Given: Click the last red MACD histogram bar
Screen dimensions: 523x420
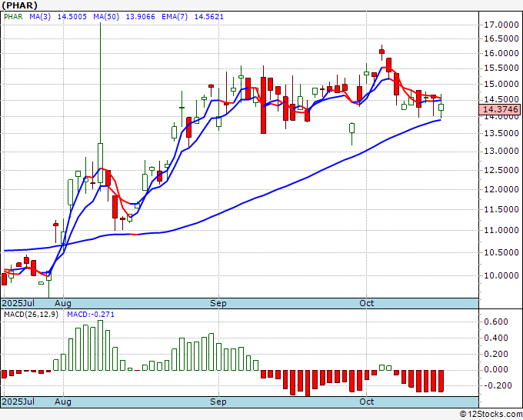Looking at the screenshot, I should click(441, 381).
